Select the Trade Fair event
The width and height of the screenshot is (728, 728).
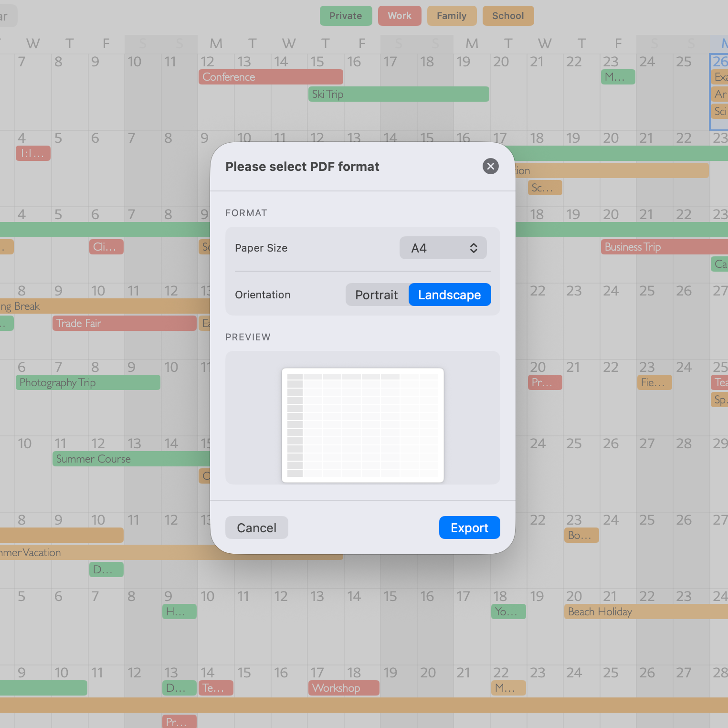pos(124,323)
